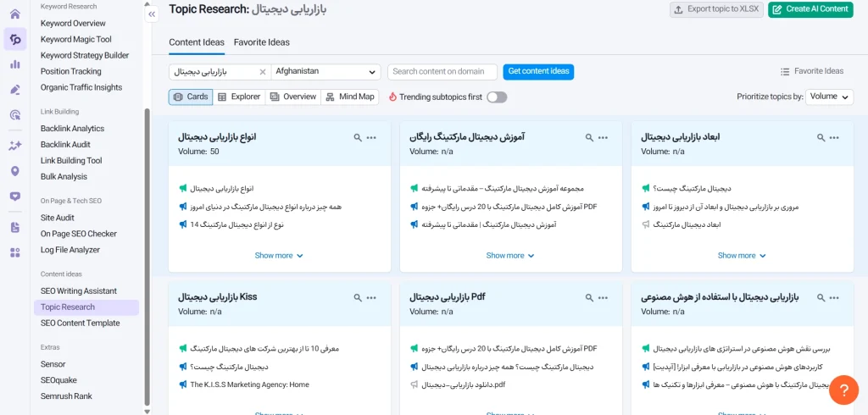Open Site Audit in sidebar
Screen dimensions: 868x415
57,218
